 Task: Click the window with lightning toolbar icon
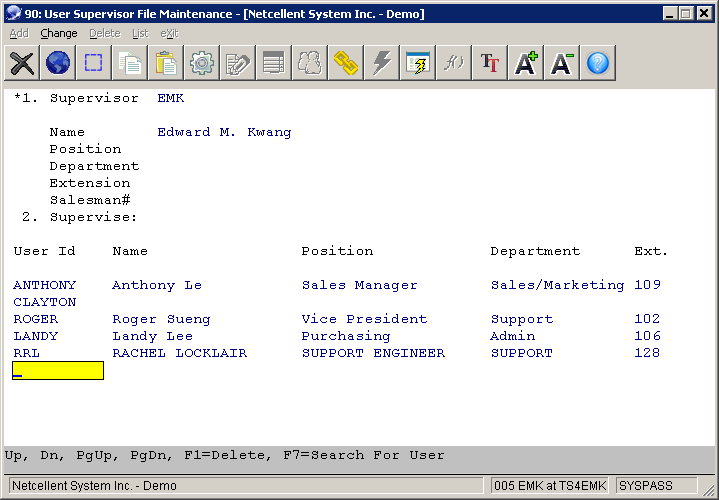point(418,63)
